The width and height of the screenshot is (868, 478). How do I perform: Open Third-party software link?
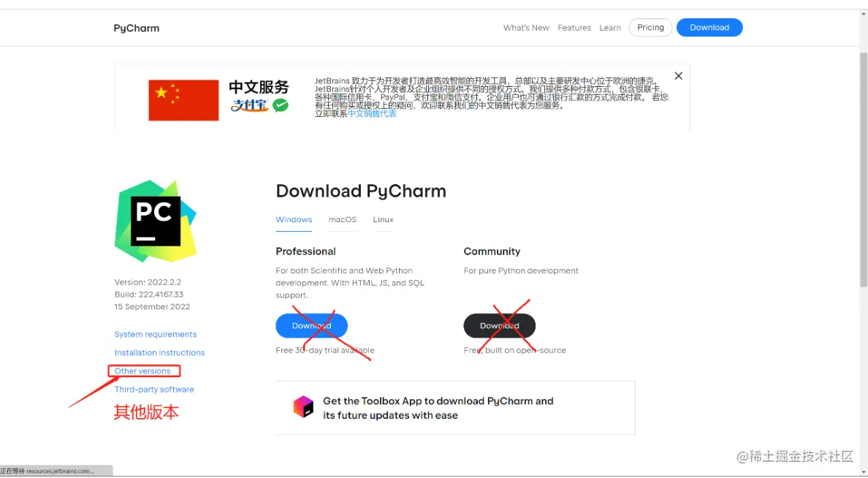(x=154, y=390)
